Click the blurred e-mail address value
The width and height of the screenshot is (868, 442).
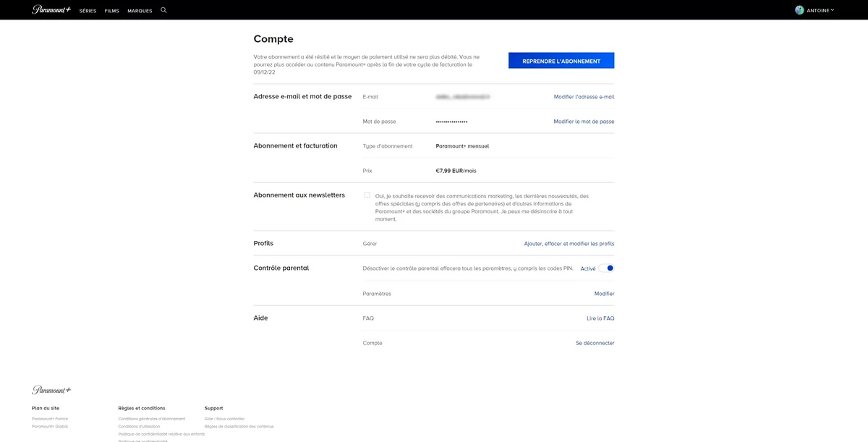pyautogui.click(x=463, y=96)
